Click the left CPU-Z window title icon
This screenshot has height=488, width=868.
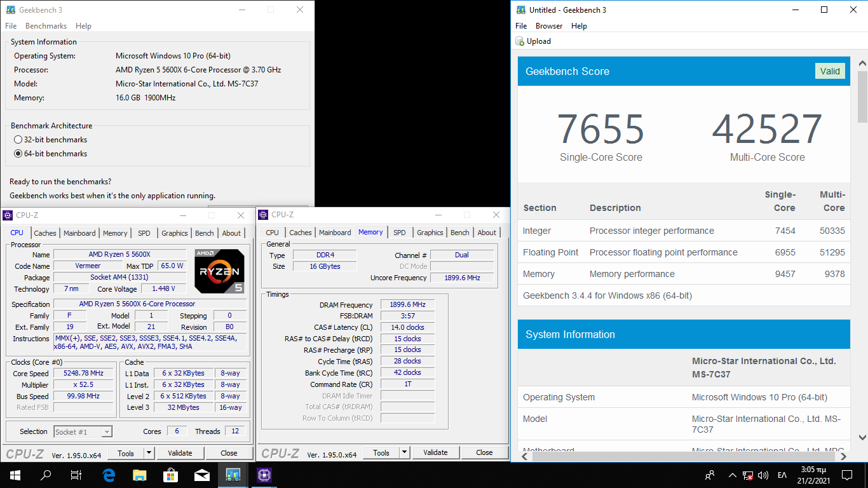[8, 215]
